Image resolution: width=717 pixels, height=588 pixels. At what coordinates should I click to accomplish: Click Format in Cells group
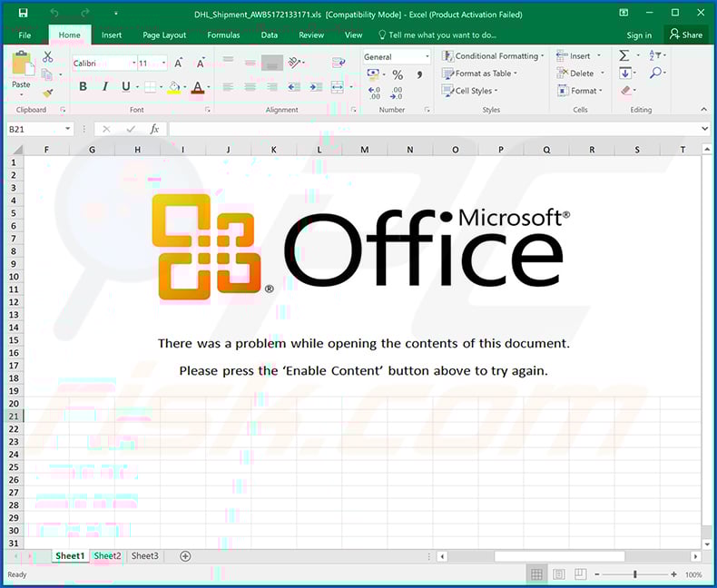click(x=580, y=91)
